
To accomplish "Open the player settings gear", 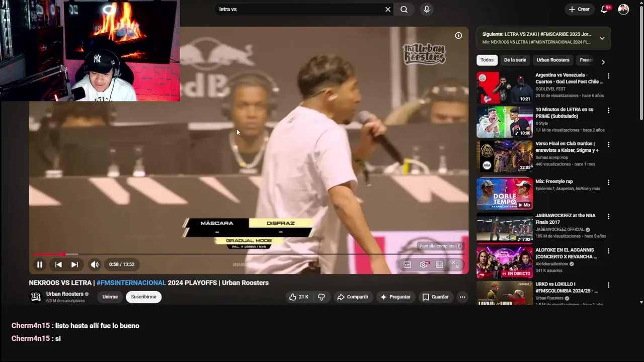I will coord(424,264).
